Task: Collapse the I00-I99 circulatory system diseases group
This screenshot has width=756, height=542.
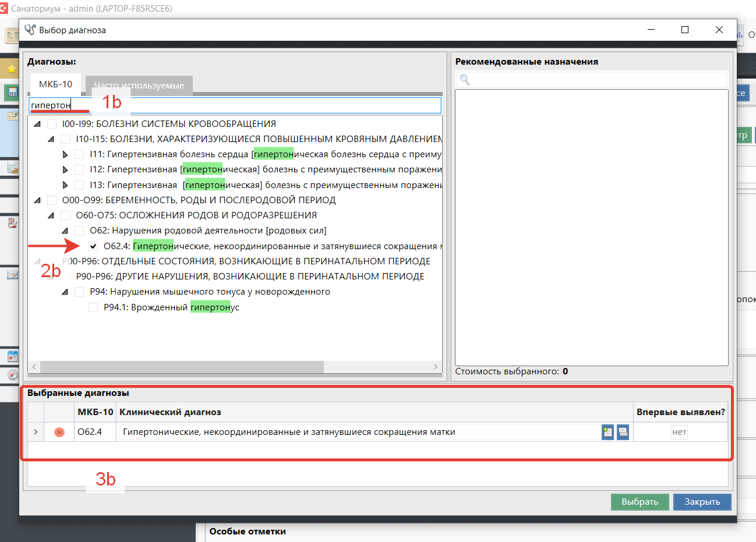Action: click(37, 124)
